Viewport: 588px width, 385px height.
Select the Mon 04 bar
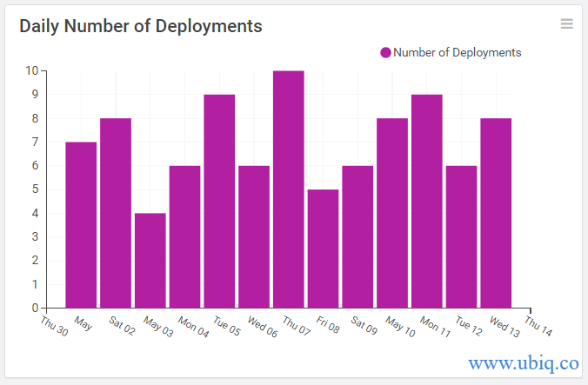[x=185, y=237]
